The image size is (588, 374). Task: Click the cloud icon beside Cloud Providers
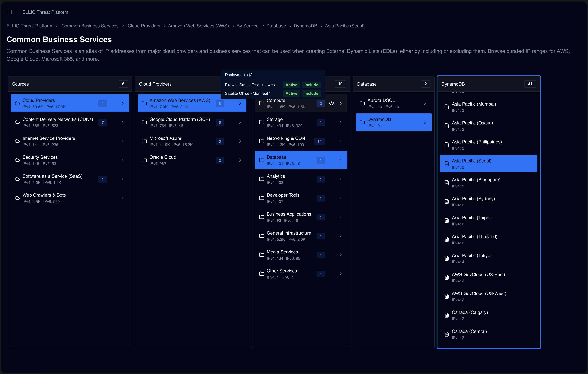pyautogui.click(x=17, y=103)
